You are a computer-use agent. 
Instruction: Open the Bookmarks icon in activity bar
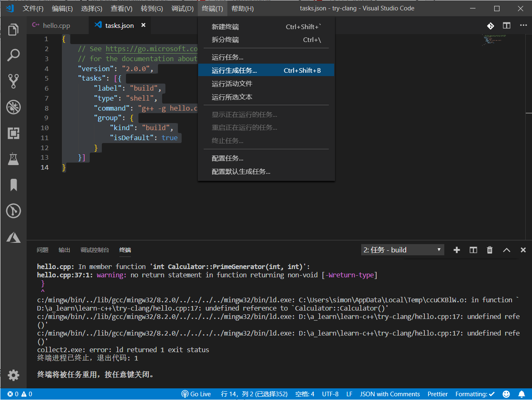(13, 185)
